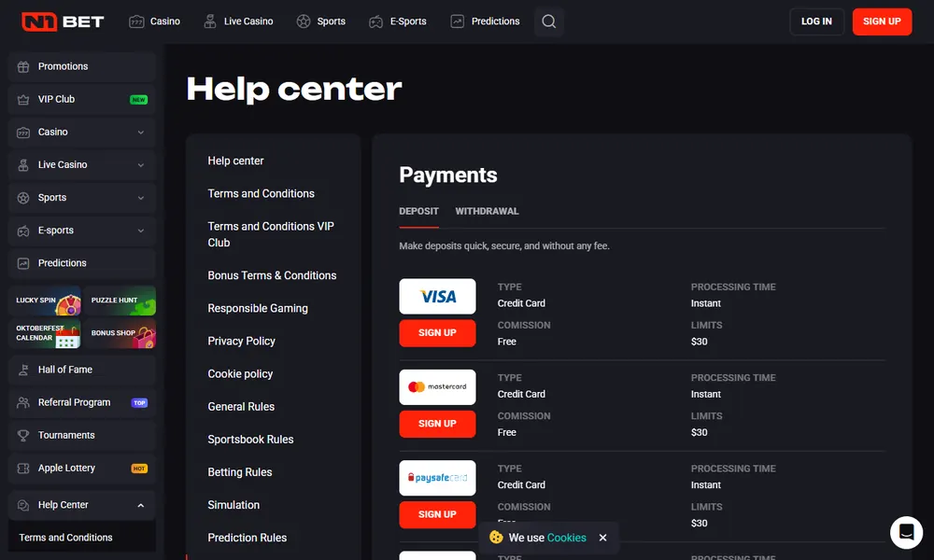Click the Promotions gift icon in sidebar

tap(23, 66)
